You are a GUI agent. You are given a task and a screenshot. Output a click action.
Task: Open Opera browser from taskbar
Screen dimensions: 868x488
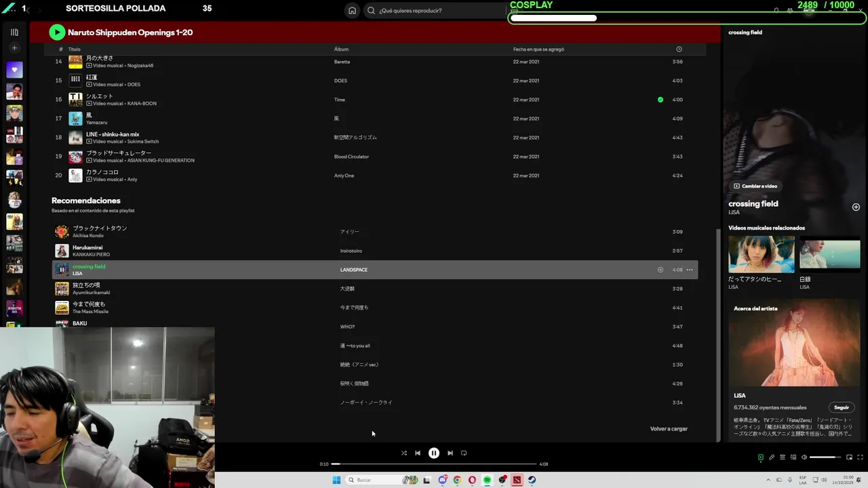click(472, 480)
